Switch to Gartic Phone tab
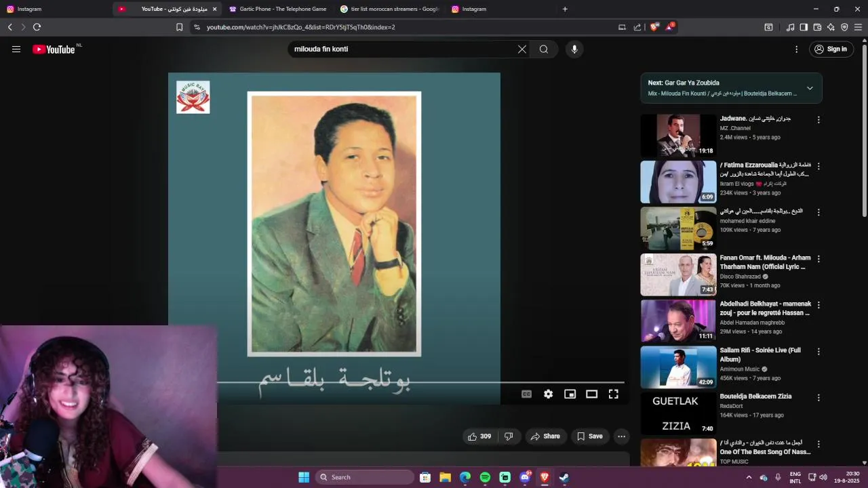868x488 pixels. click(x=278, y=9)
